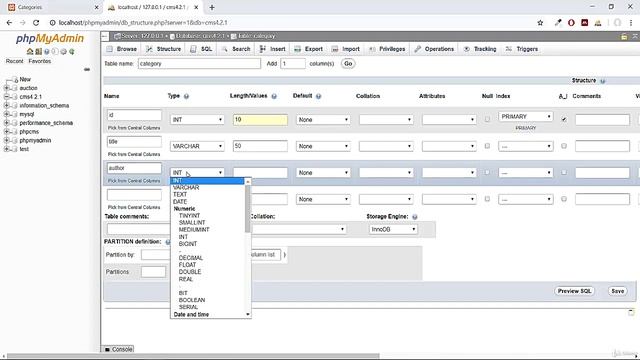Toggle Null checkbox for author column
This screenshot has width=640, height=360.
click(487, 173)
